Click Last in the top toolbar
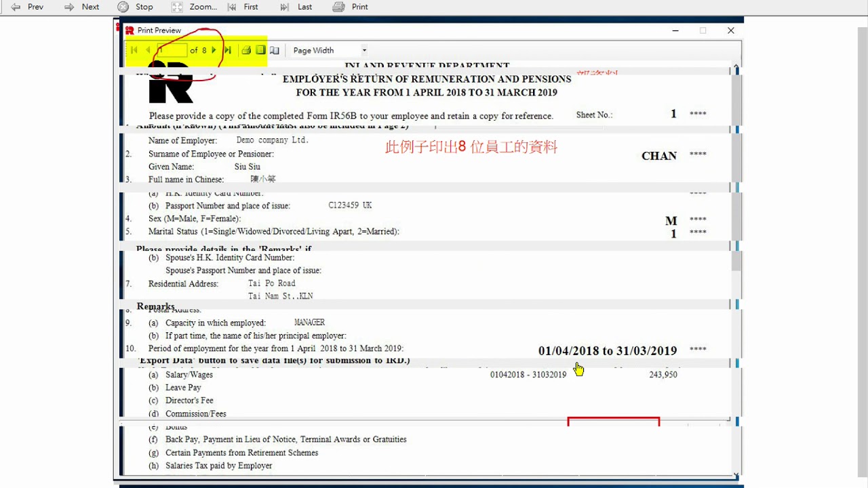 (x=296, y=7)
